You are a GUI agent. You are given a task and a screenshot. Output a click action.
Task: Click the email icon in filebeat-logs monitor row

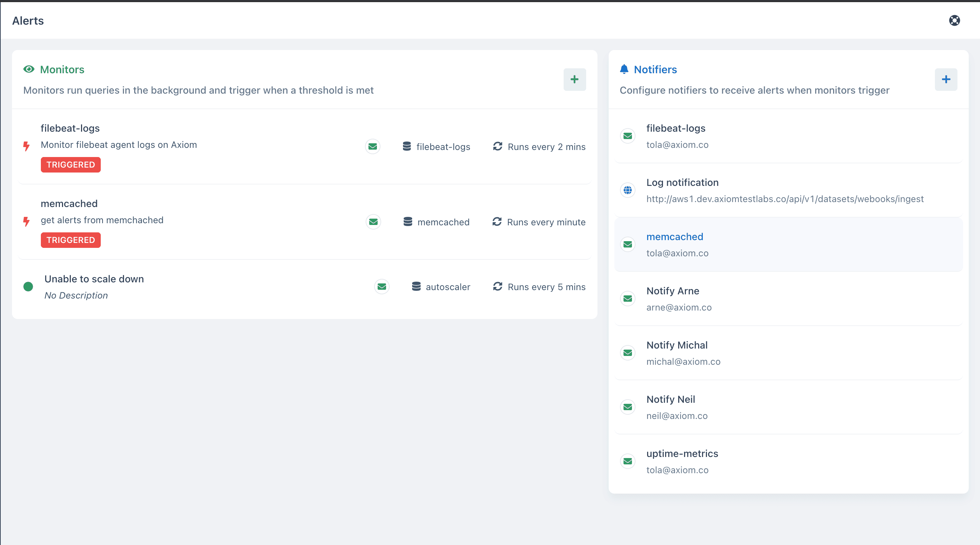point(372,146)
